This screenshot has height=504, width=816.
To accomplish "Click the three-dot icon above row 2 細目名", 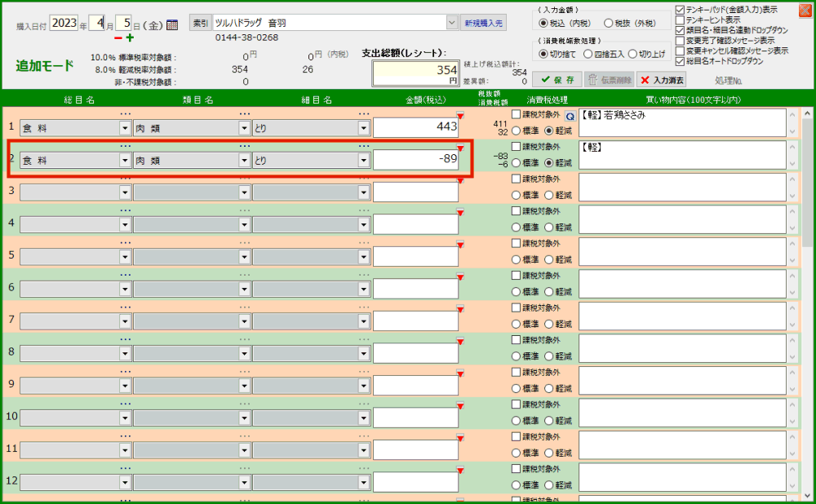I will 363,146.
